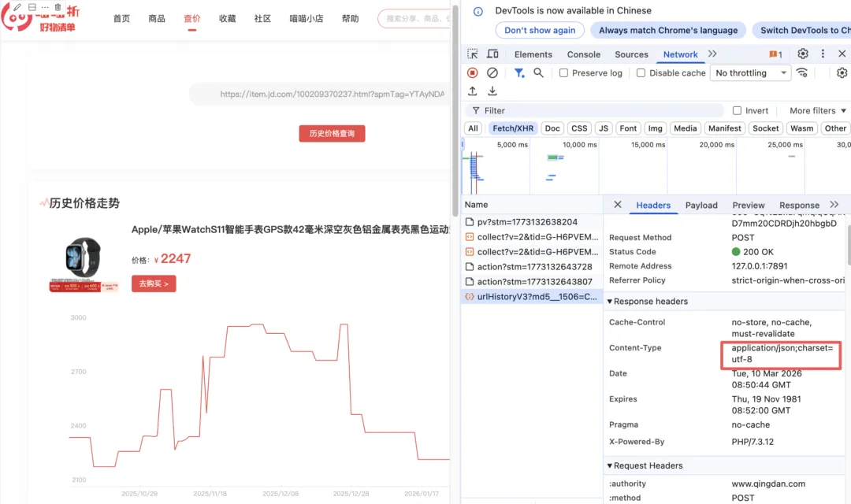The width and height of the screenshot is (851, 504).
Task: Select the Headers tab
Action: 653,205
